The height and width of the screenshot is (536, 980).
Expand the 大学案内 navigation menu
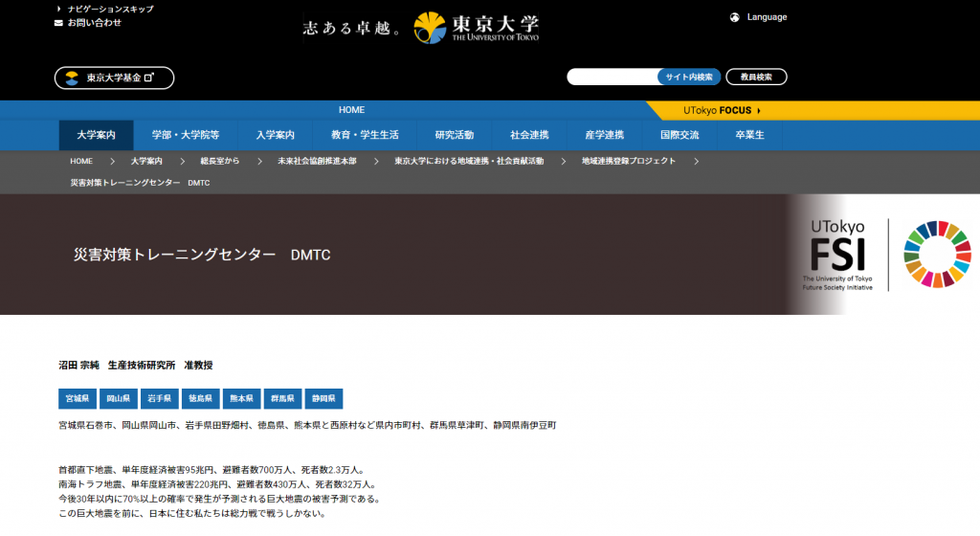coord(96,135)
